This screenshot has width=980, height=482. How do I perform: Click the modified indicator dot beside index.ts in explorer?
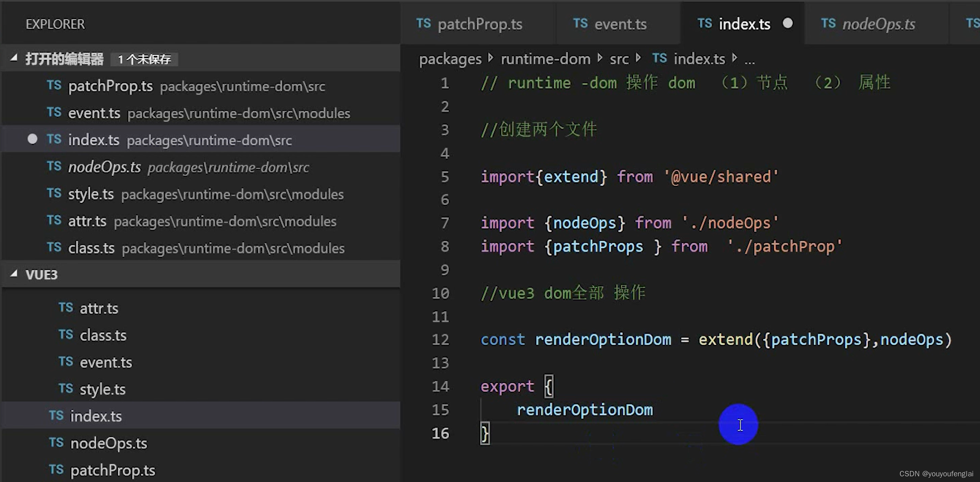pos(32,139)
